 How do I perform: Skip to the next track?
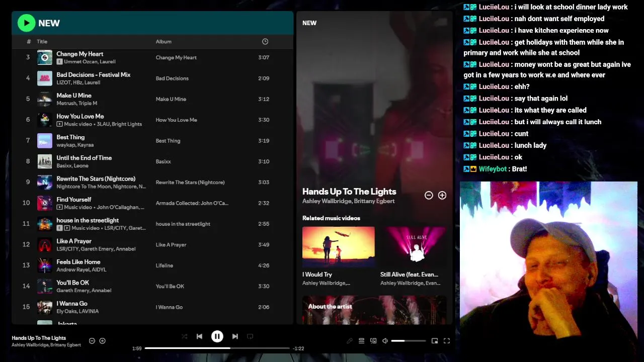pos(235,336)
